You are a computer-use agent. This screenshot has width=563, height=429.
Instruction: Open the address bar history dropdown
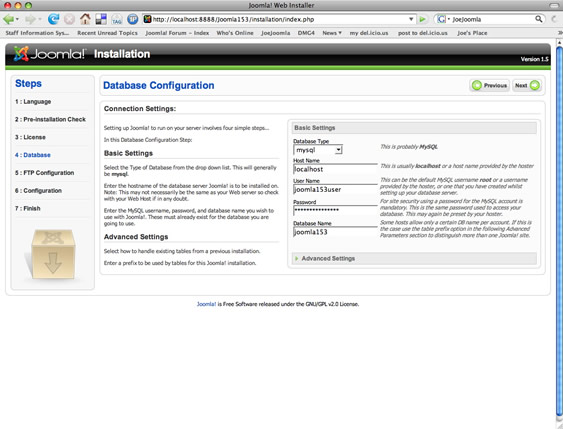[411, 19]
